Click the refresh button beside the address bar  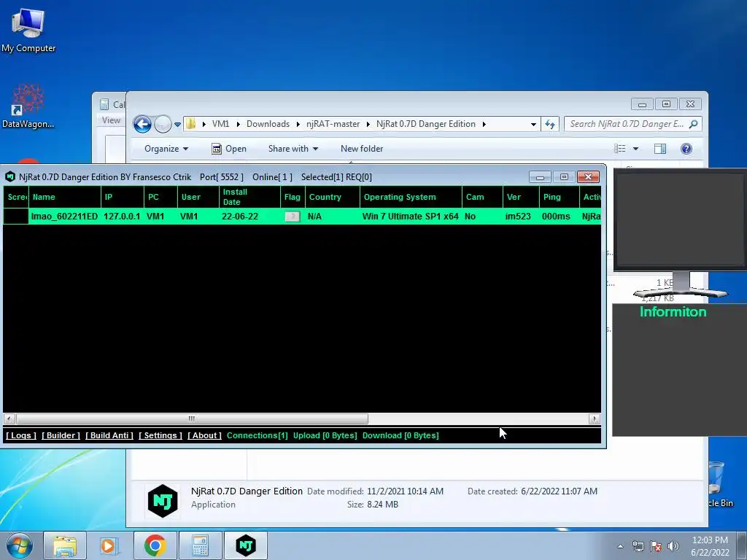550,124
